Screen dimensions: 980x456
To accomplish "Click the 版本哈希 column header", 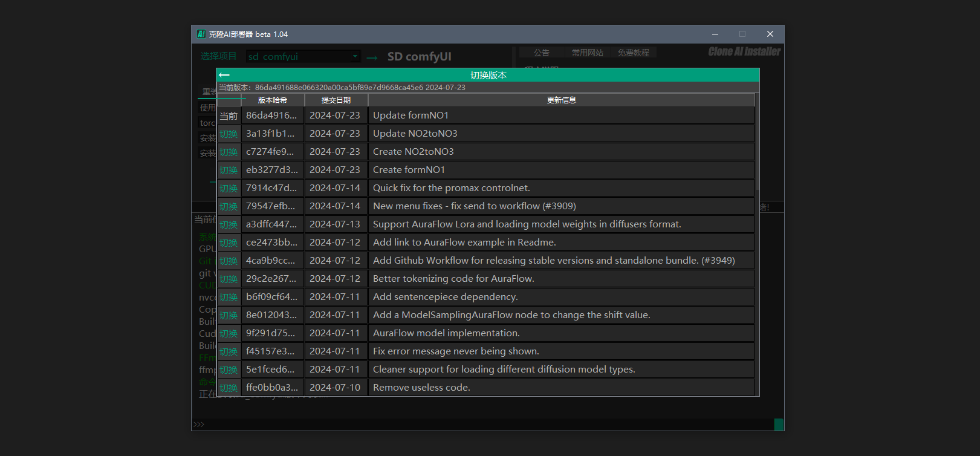I will (x=273, y=100).
